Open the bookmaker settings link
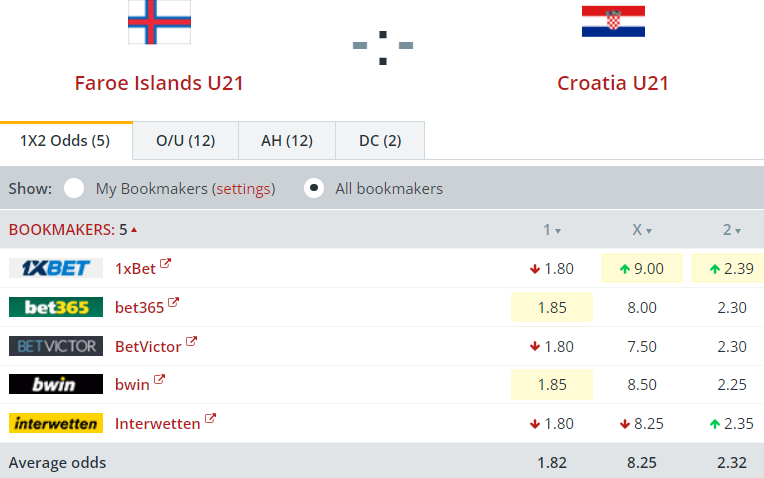This screenshot has width=764, height=478. point(243,188)
